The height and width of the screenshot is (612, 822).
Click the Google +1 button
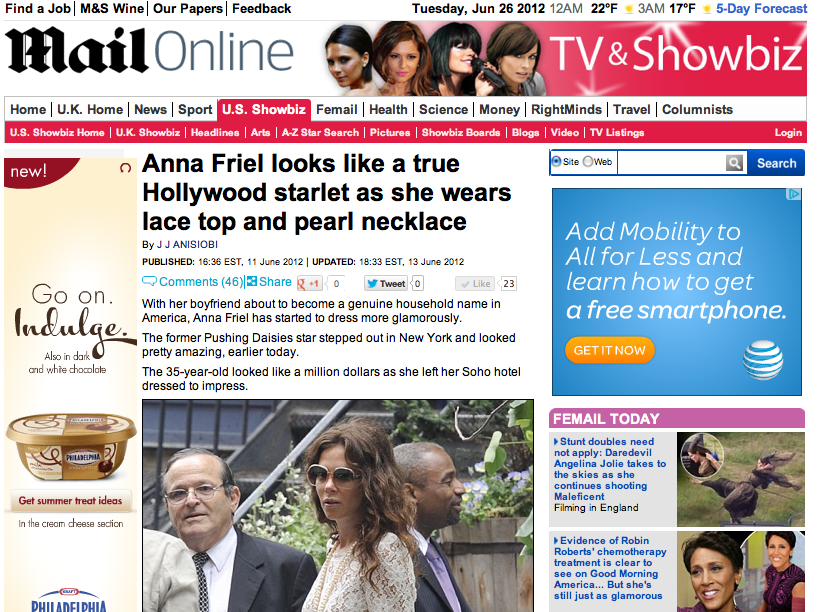309,284
